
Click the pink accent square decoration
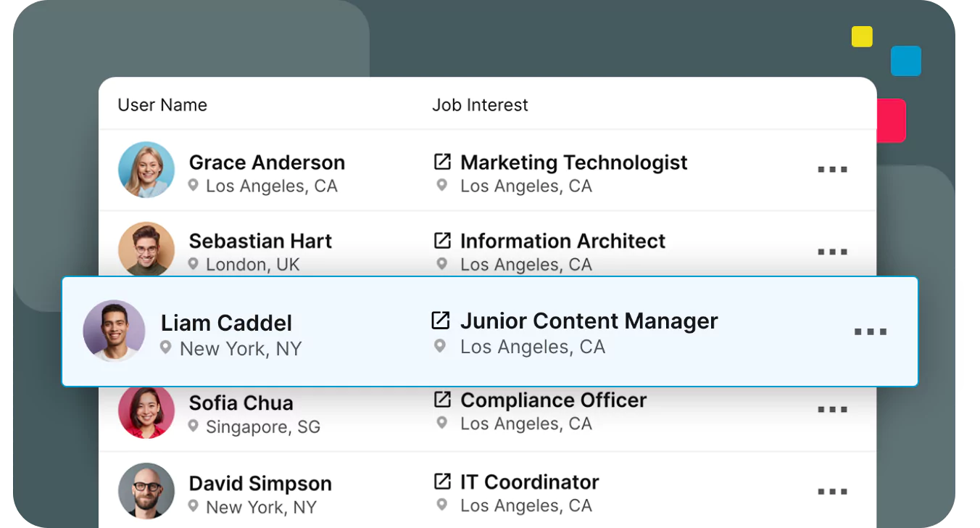click(x=892, y=120)
